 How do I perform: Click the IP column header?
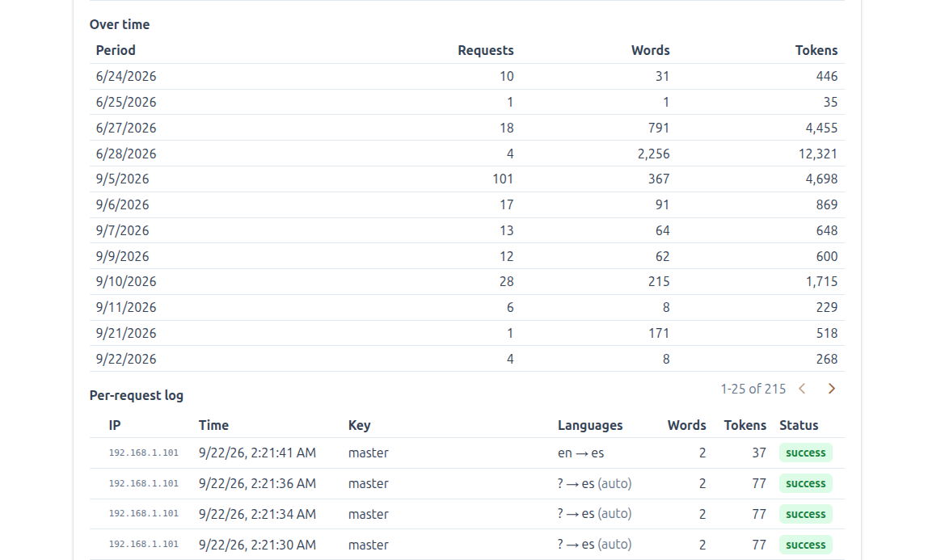115,426
